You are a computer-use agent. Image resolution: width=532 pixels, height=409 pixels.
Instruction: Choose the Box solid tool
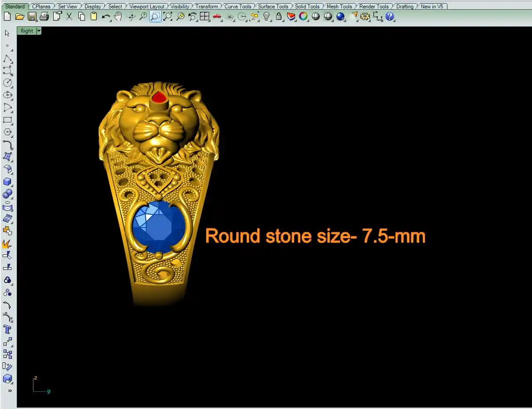tap(7, 182)
